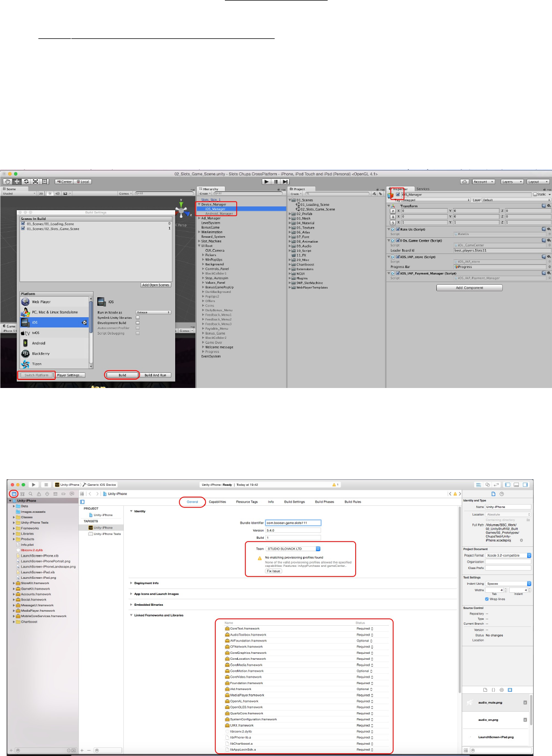Select the Scale tool in Unity toolbar
The height and width of the screenshot is (756, 552).
[x=35, y=182]
